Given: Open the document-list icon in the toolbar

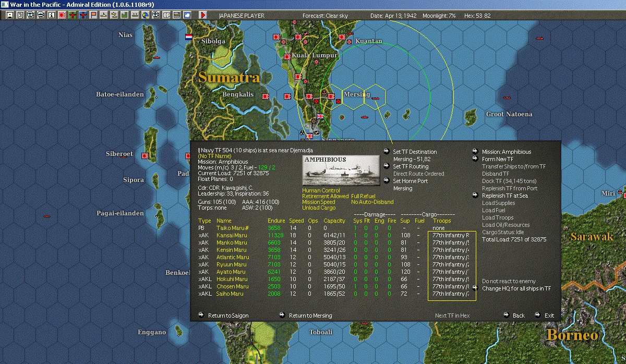Looking at the screenshot, I should coord(20,15).
